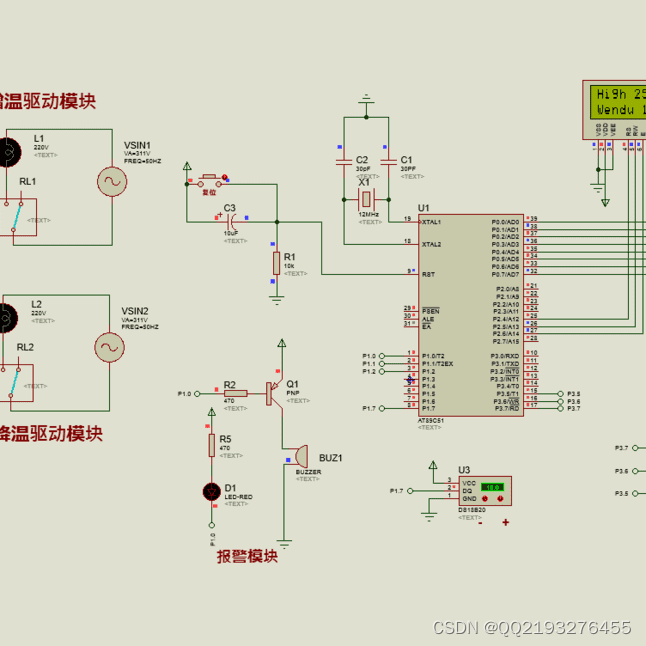This screenshot has height=646, width=646.
Task: Click the U3 reference label
Action: tap(464, 470)
